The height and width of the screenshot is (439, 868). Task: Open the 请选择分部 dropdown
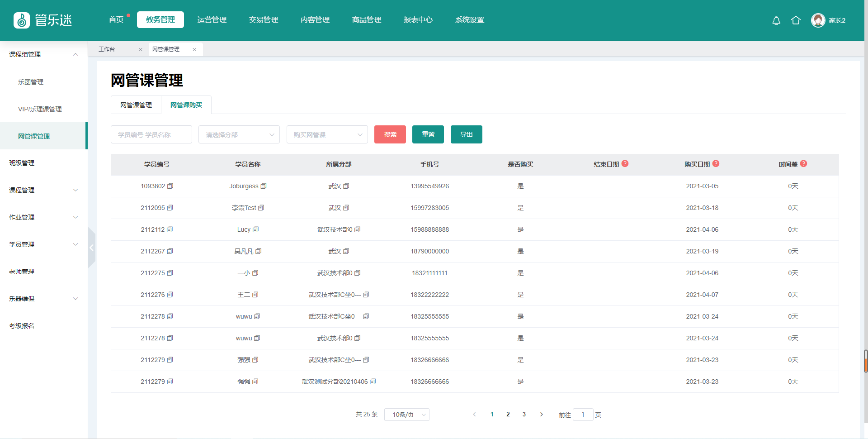tap(239, 134)
